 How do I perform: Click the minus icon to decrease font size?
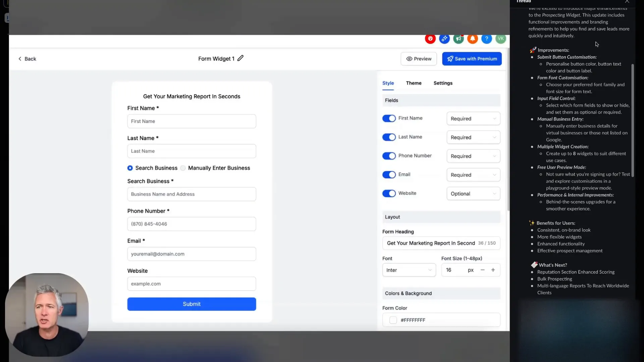point(482,270)
